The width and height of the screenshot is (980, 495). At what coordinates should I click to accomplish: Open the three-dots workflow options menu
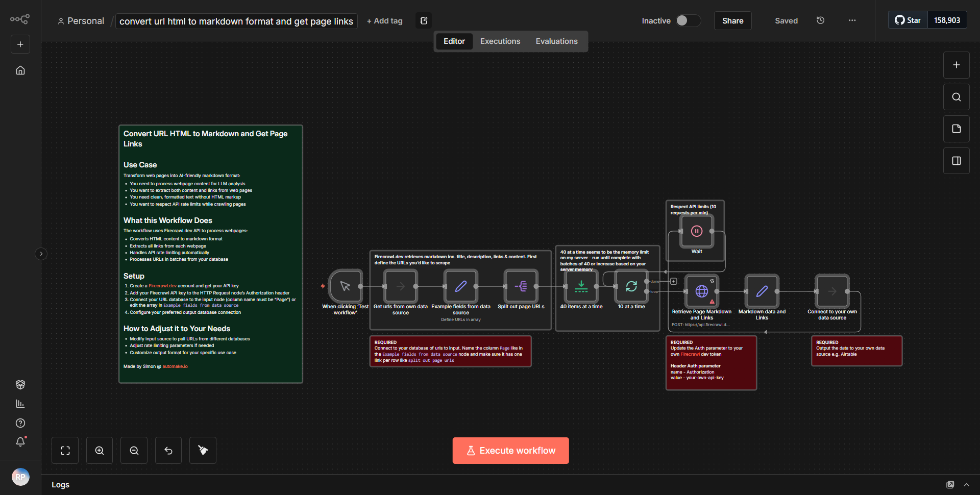(x=852, y=20)
